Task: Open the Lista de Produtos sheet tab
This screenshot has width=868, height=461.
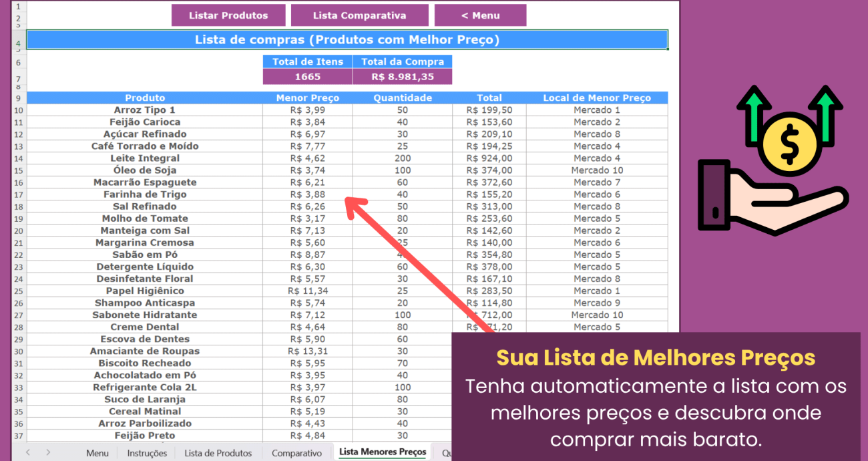Action: click(x=218, y=452)
